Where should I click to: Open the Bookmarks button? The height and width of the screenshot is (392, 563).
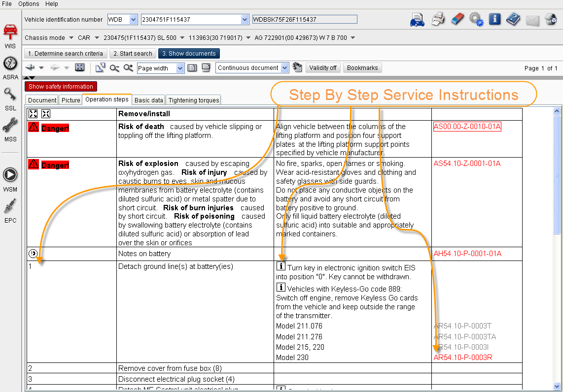point(362,68)
